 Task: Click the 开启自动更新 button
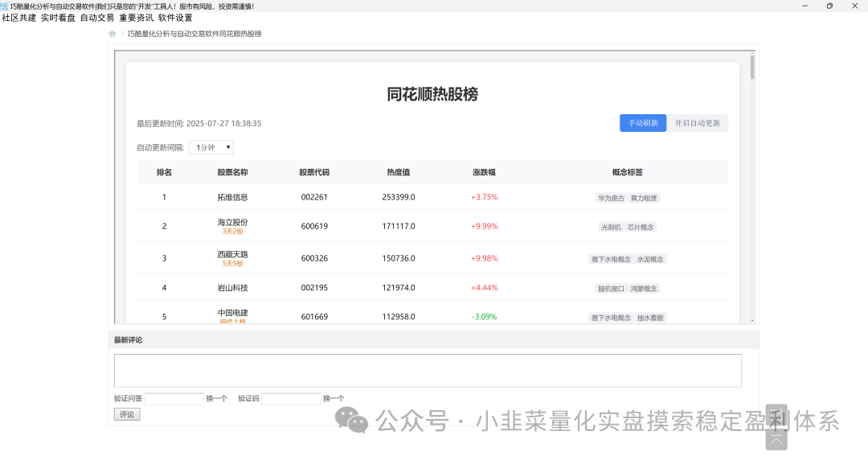click(x=698, y=123)
